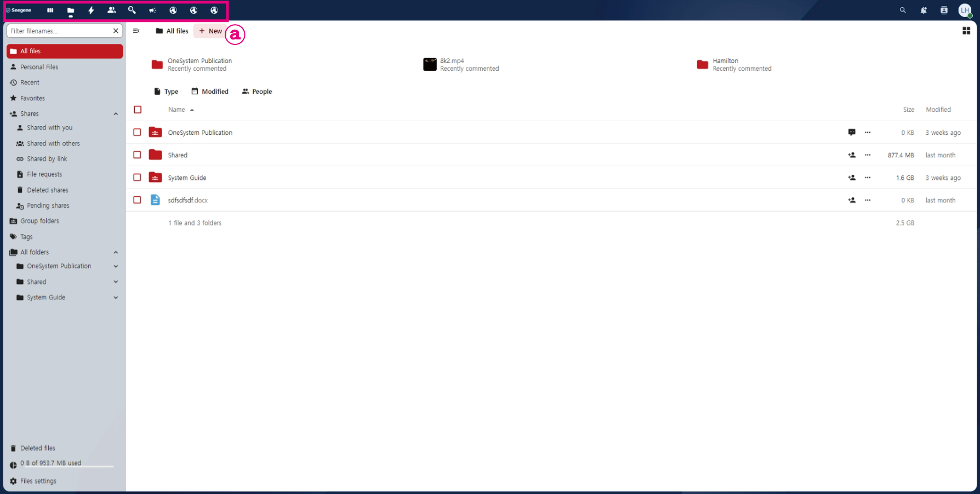Screen dimensions: 980x494
Task: Toggle the select-all files checkbox
Action: tap(138, 110)
